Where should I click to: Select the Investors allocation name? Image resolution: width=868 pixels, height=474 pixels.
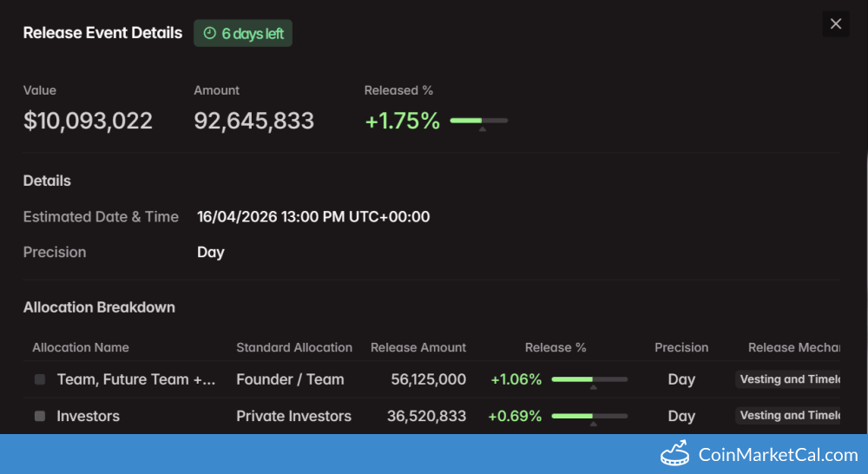point(89,417)
